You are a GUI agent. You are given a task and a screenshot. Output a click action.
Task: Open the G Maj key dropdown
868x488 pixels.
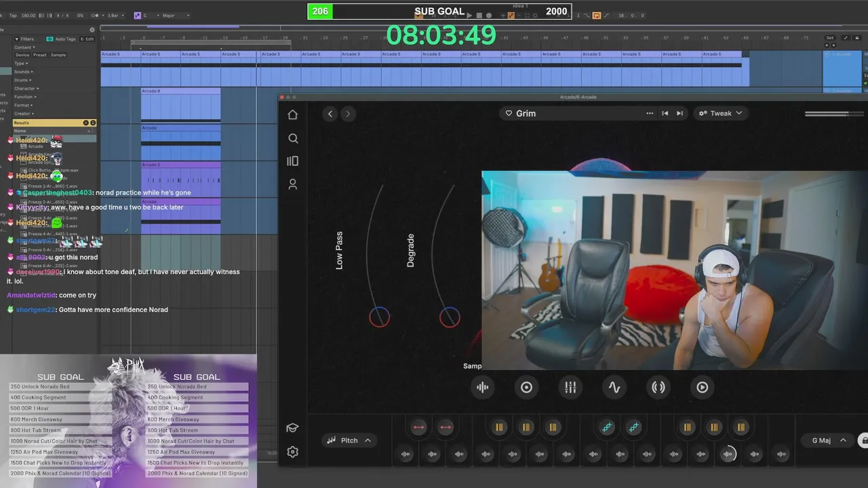(829, 441)
